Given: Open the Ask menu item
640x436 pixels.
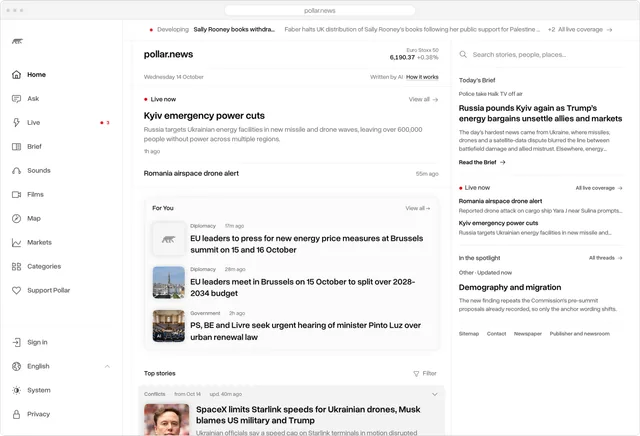Looking at the screenshot, I should (33, 99).
